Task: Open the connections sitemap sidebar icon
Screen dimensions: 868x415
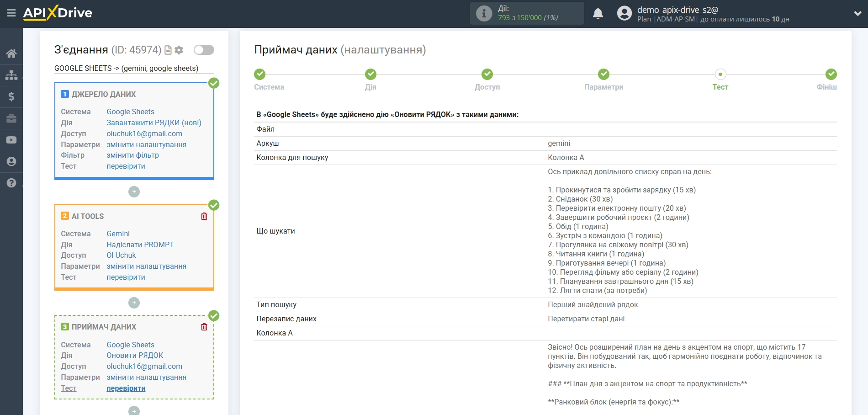Action: (x=11, y=75)
